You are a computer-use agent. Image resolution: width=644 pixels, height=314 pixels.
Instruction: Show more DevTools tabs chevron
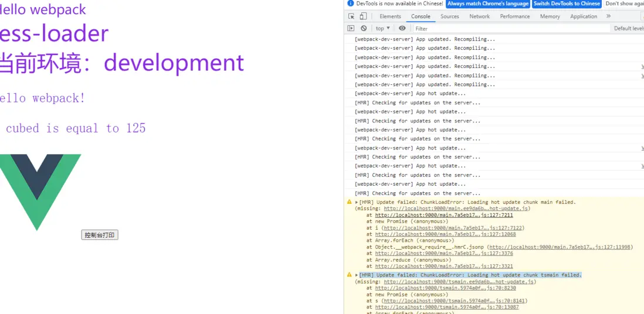tap(608, 16)
